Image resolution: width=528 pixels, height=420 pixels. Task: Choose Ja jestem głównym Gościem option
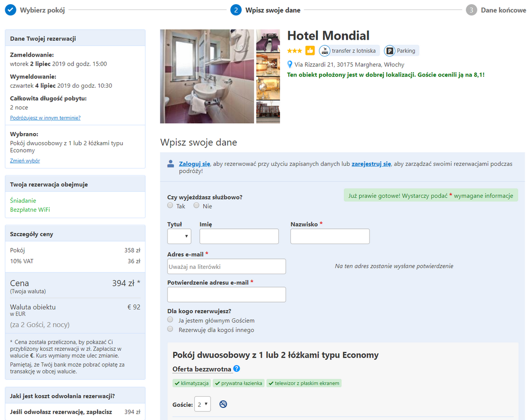pos(170,320)
